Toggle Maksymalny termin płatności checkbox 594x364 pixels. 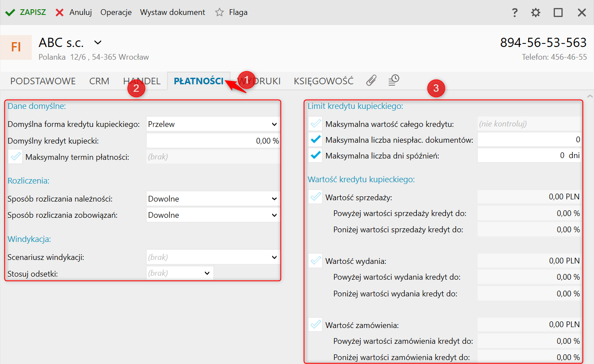(x=16, y=157)
